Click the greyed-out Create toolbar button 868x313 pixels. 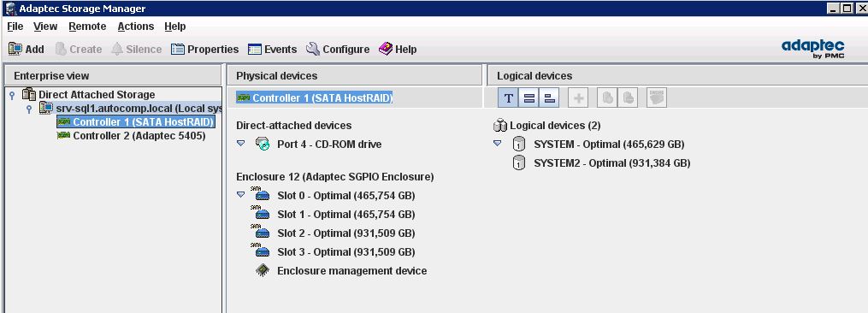(x=79, y=50)
